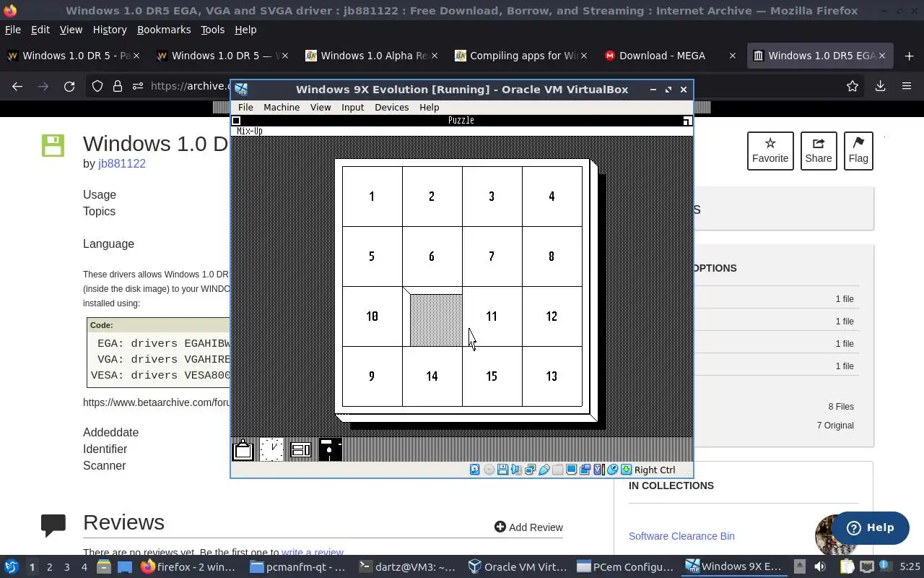Click puzzle tile 14
This screenshot has width=924, height=578.
432,376
